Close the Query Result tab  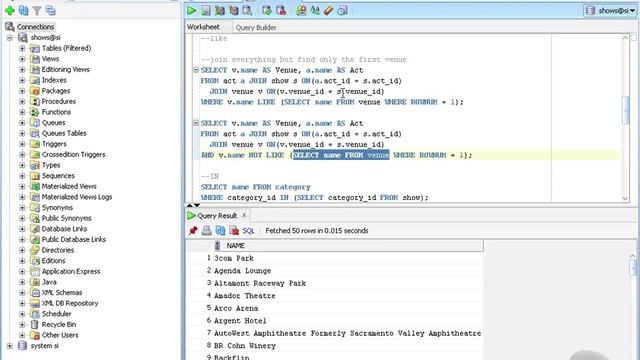click(244, 215)
